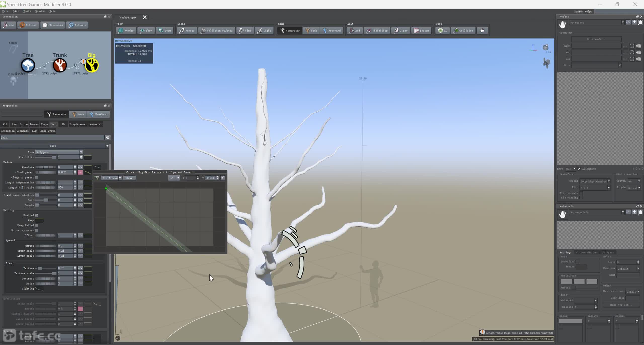
Task: Switch to the Spine properties tab
Action: click(x=24, y=124)
